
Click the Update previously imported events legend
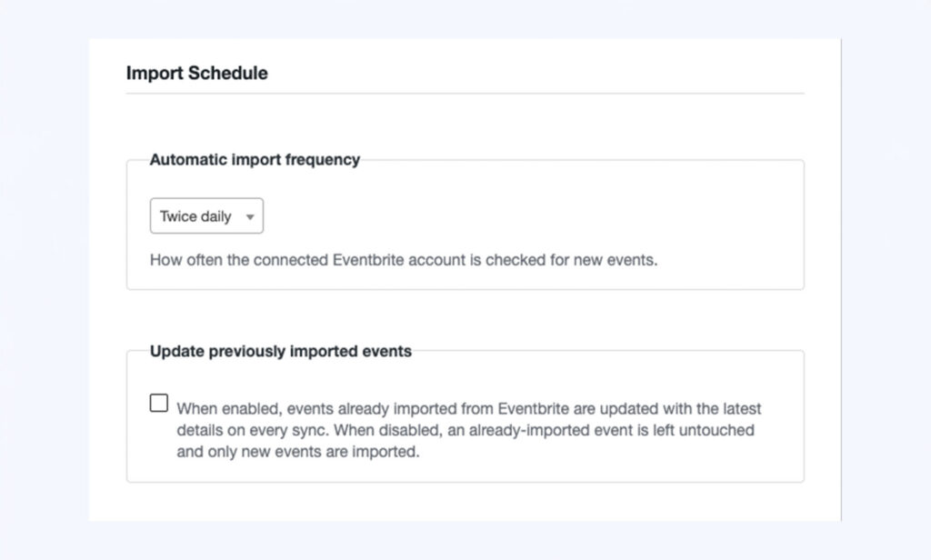tap(280, 351)
